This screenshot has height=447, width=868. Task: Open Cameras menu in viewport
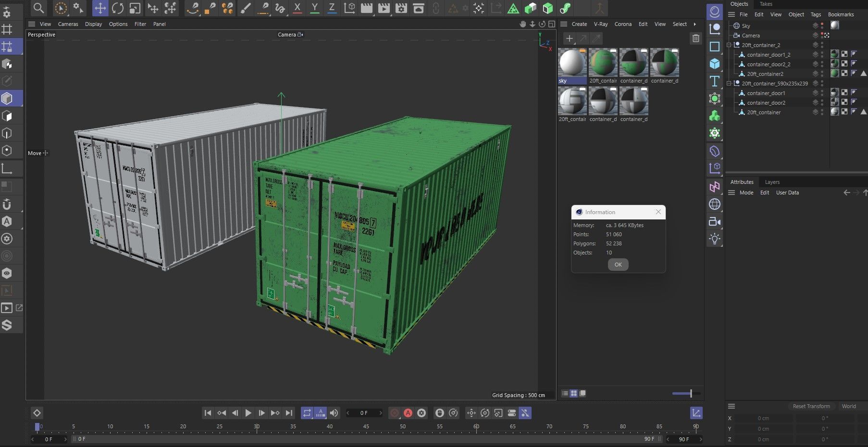[68, 24]
